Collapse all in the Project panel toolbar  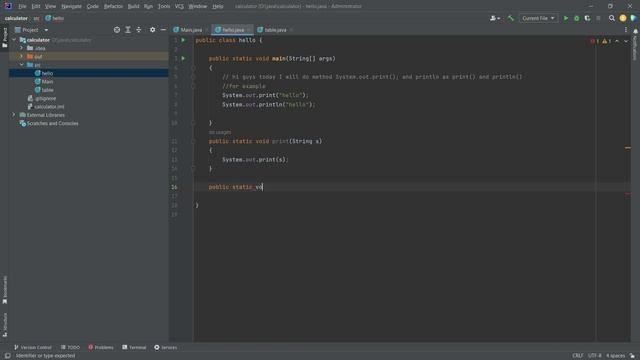pyautogui.click(x=139, y=30)
